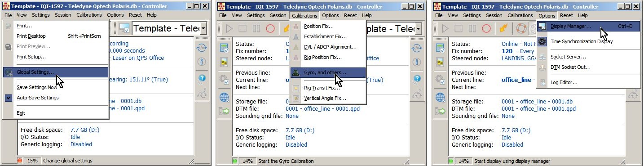Open the Reset menu beside the opened Options menu

(x=566, y=15)
